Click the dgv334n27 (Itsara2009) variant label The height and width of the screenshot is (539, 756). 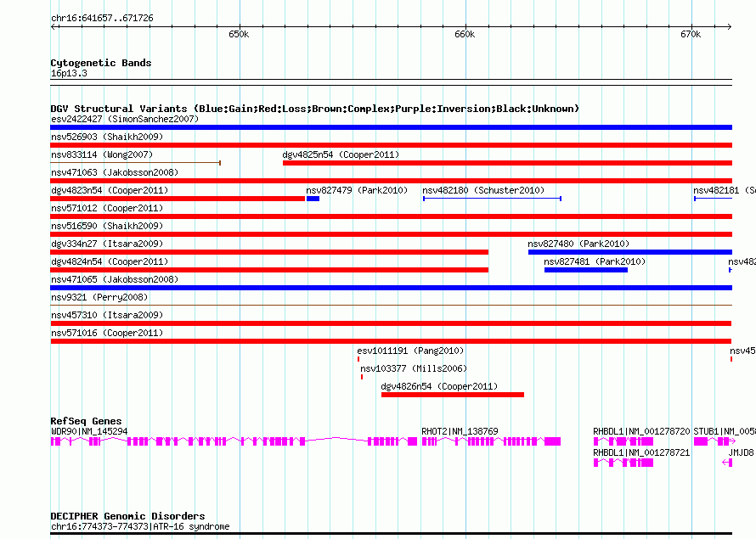[107, 244]
